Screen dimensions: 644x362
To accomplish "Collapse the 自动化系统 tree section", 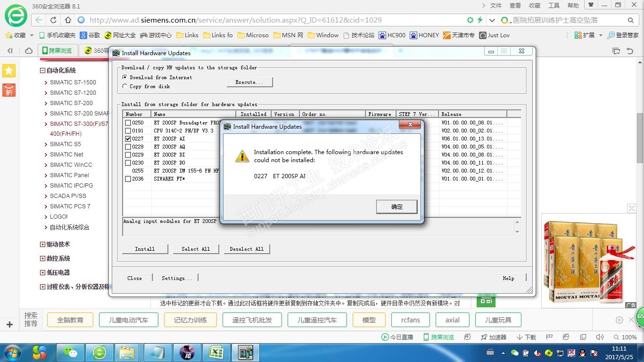I will [x=42, y=71].
